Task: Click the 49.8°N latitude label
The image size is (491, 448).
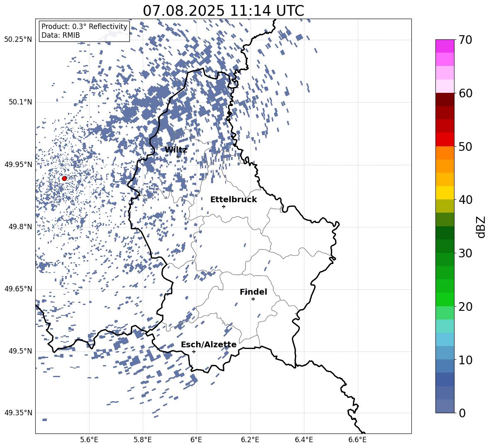Action: pos(20,227)
